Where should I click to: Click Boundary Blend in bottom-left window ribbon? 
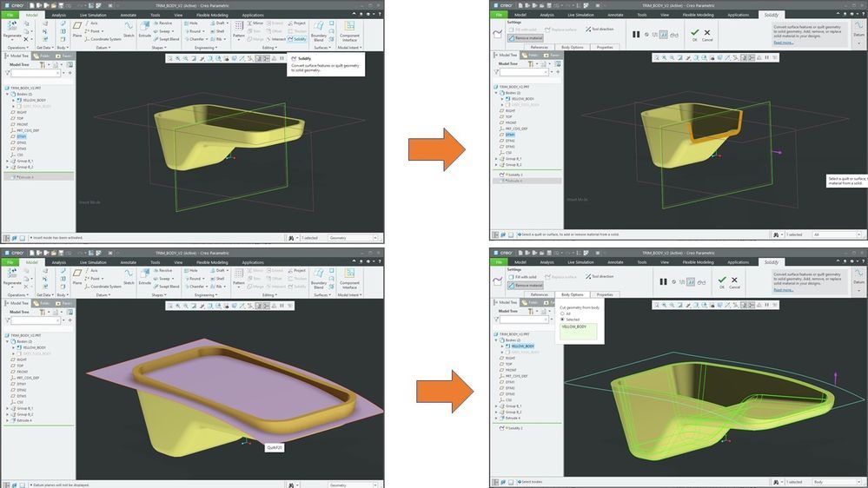click(x=319, y=279)
